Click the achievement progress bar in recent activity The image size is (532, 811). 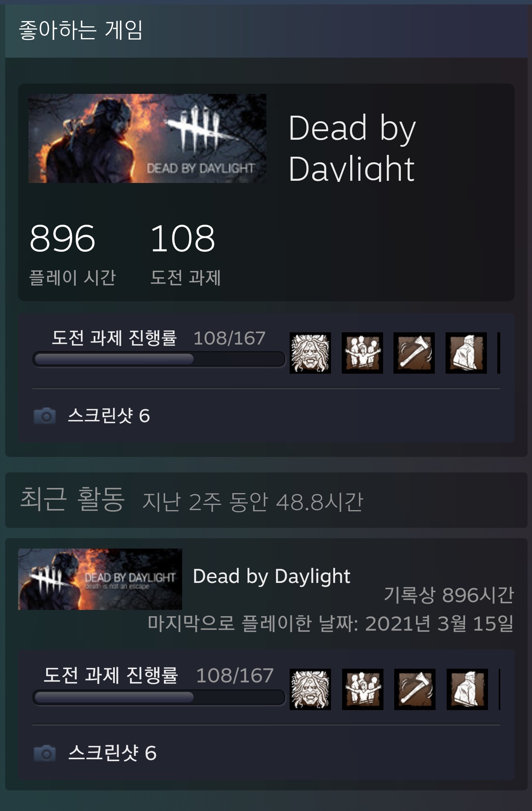(159, 697)
